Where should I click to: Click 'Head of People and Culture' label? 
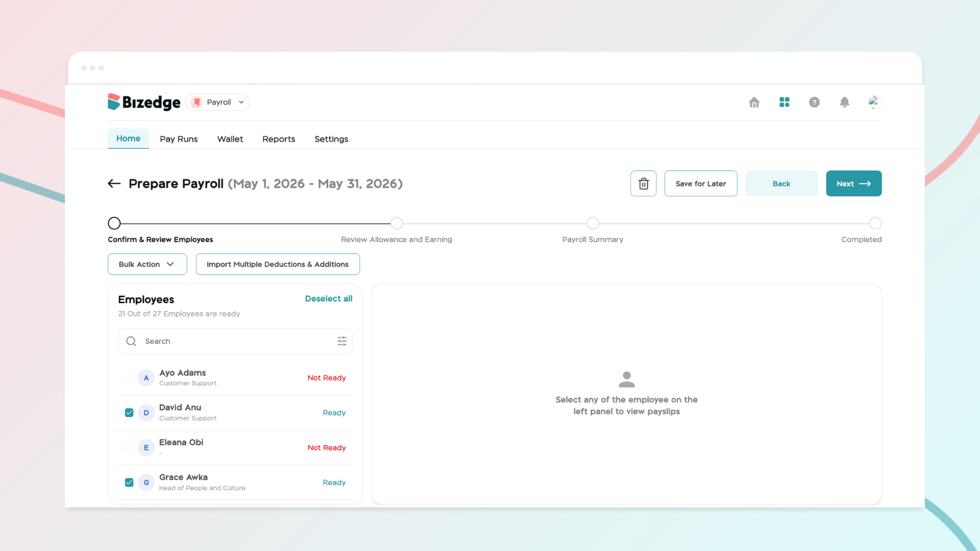click(x=202, y=488)
